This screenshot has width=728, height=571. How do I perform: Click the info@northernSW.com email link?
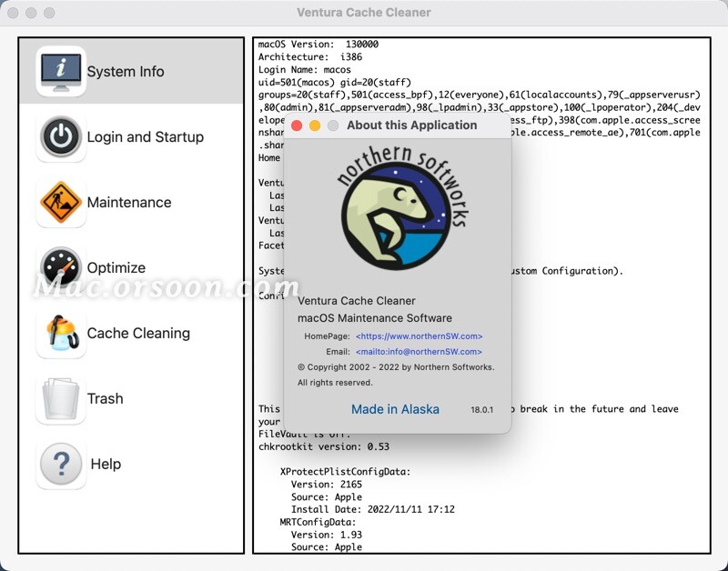[x=420, y=350]
